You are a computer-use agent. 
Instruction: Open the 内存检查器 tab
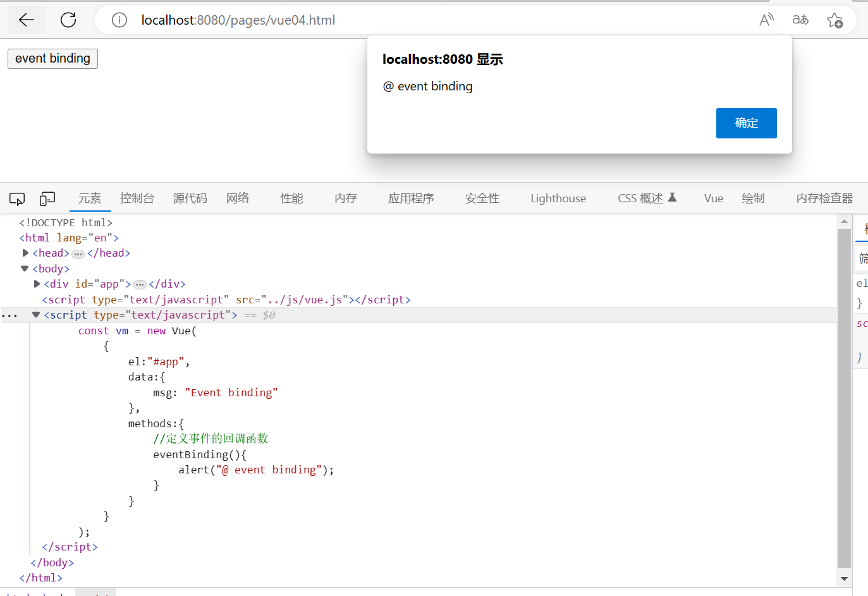coord(825,198)
